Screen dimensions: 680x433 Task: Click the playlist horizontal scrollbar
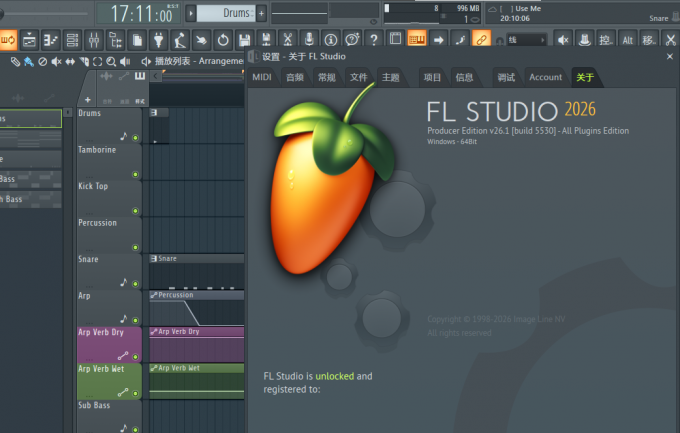[203, 77]
